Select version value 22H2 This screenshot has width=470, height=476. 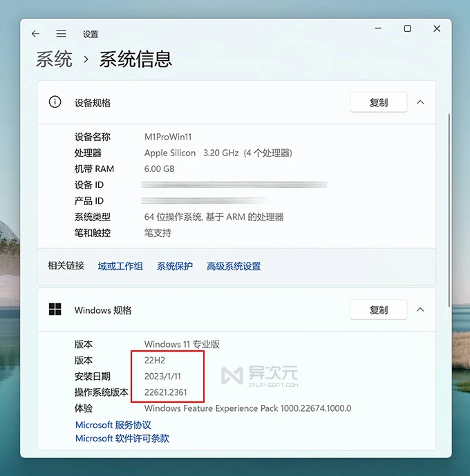pyautogui.click(x=155, y=361)
